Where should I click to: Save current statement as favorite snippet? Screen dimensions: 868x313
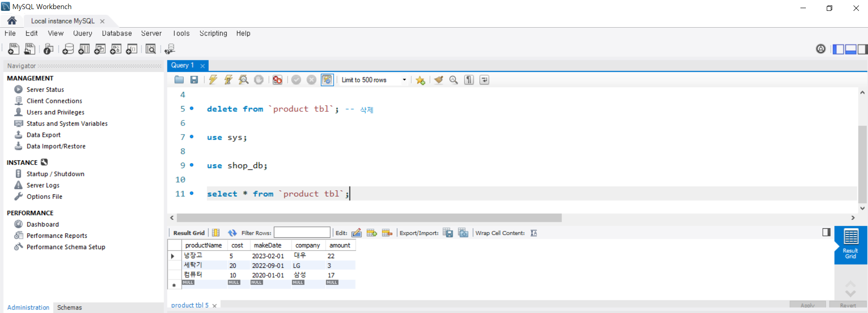[420, 80]
